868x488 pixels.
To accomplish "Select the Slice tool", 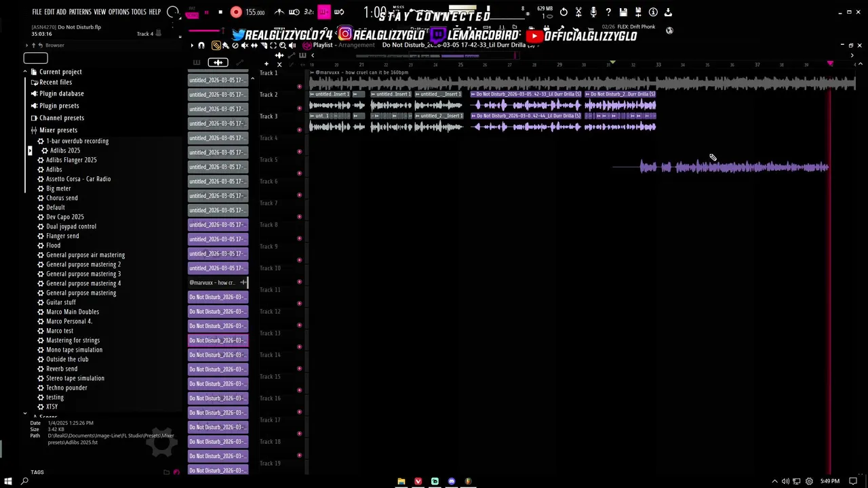I will point(264,45).
